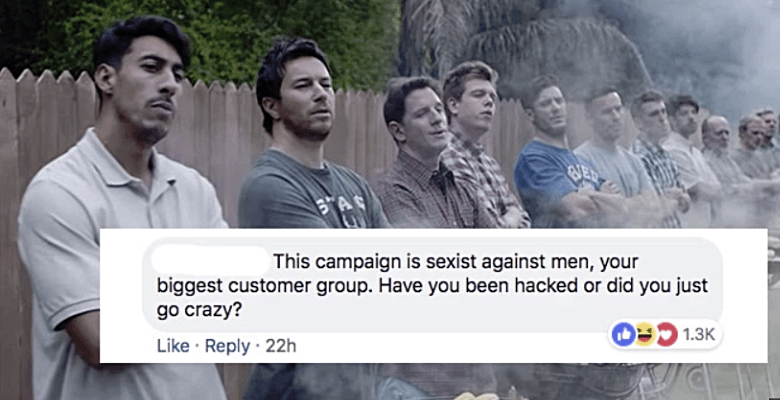This screenshot has width=780, height=400.
Task: Click the blue thumbs-up reaction icon
Action: coord(624,335)
